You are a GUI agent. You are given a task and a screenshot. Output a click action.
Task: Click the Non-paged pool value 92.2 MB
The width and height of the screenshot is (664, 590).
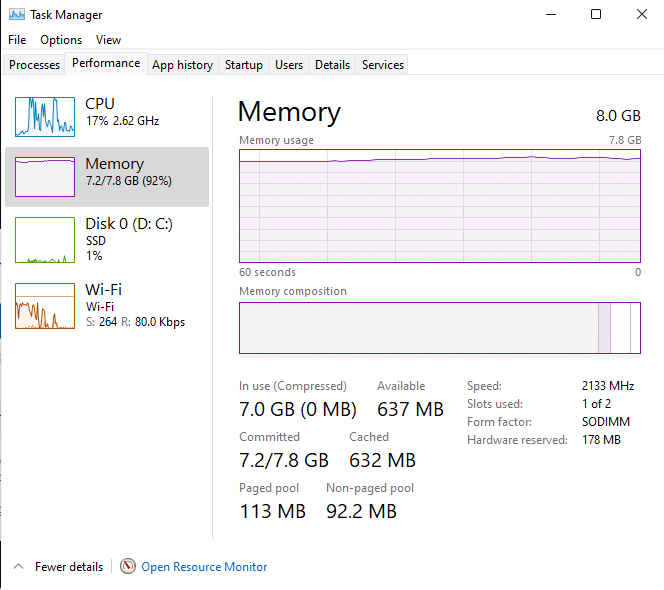(361, 511)
